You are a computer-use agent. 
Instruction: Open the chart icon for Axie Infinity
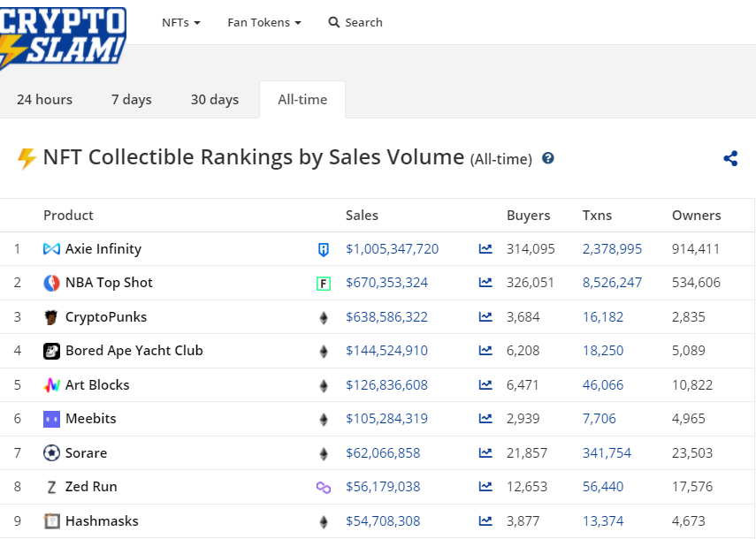485,248
